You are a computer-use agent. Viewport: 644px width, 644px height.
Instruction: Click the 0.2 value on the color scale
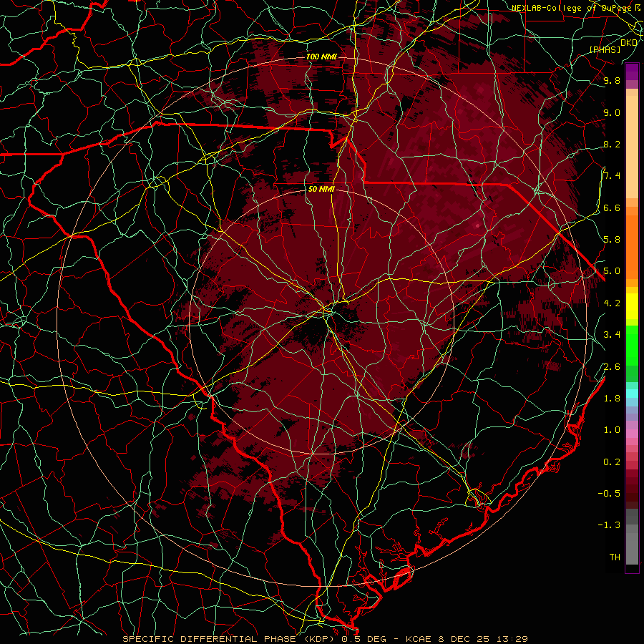[x=612, y=462]
